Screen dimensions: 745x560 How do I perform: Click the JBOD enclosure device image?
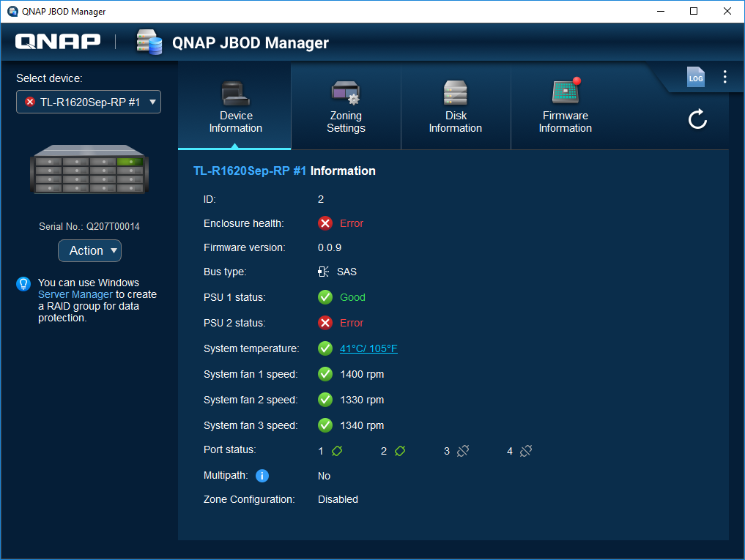89,170
